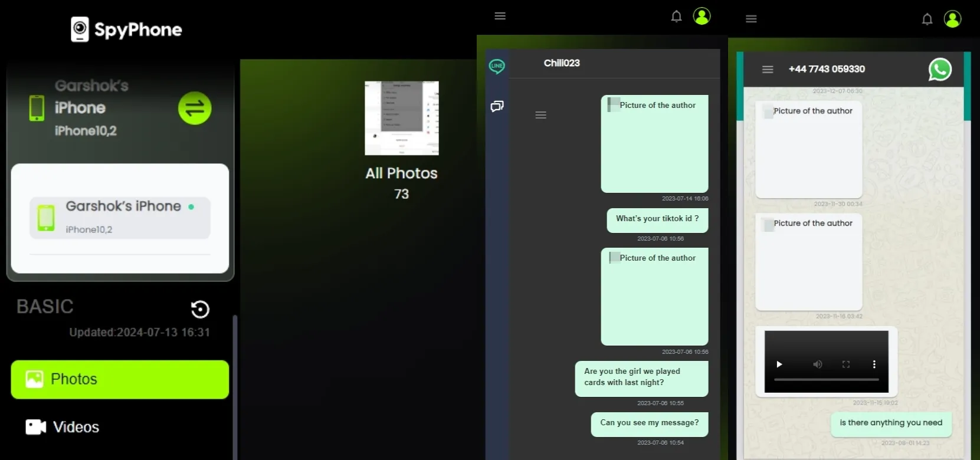
Task: Click the chat bubbles icon below LINE icon
Action: [497, 106]
